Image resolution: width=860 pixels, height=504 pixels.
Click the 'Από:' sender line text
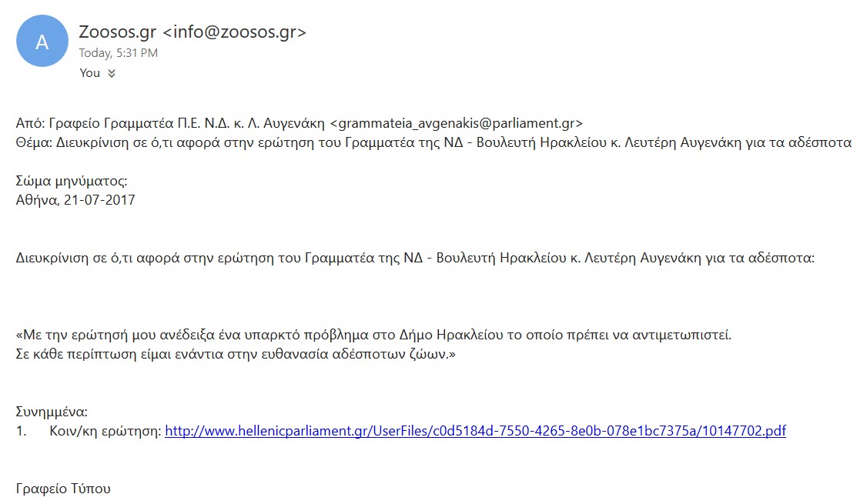(299, 123)
